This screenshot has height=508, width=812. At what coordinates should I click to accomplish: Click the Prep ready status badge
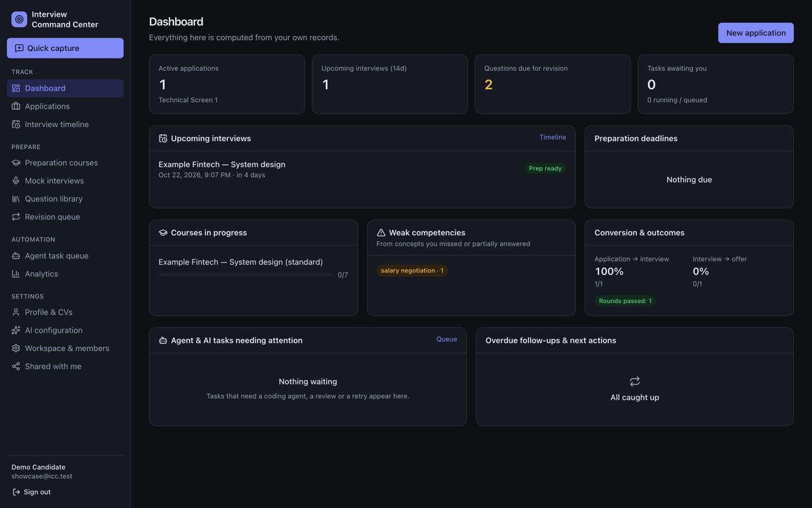tap(545, 168)
